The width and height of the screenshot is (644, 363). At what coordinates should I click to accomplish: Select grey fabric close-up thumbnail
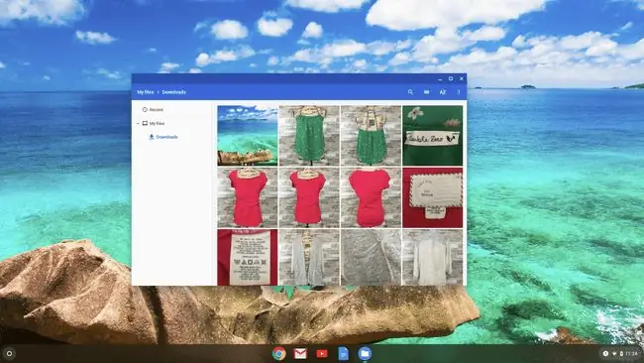point(371,257)
